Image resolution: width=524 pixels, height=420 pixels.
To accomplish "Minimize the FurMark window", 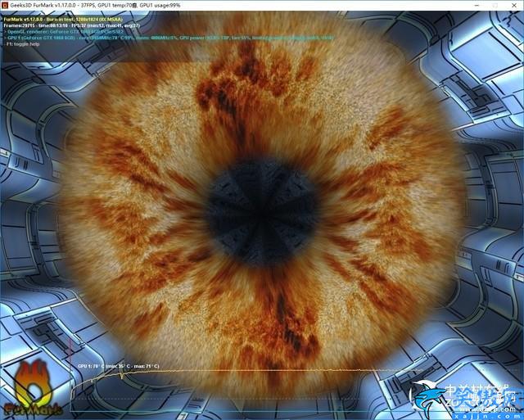I will click(x=477, y=5).
